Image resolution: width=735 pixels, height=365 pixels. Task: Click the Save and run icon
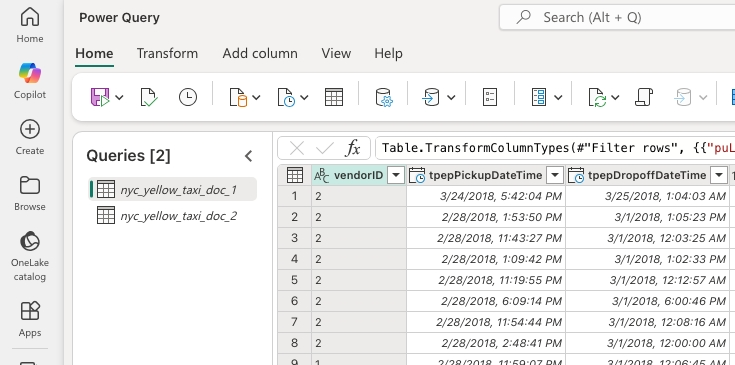(99, 97)
